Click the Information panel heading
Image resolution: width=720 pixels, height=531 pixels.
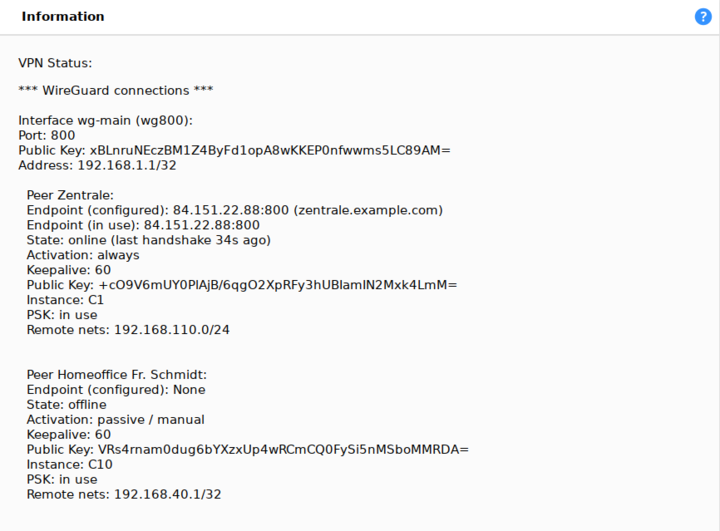[63, 17]
